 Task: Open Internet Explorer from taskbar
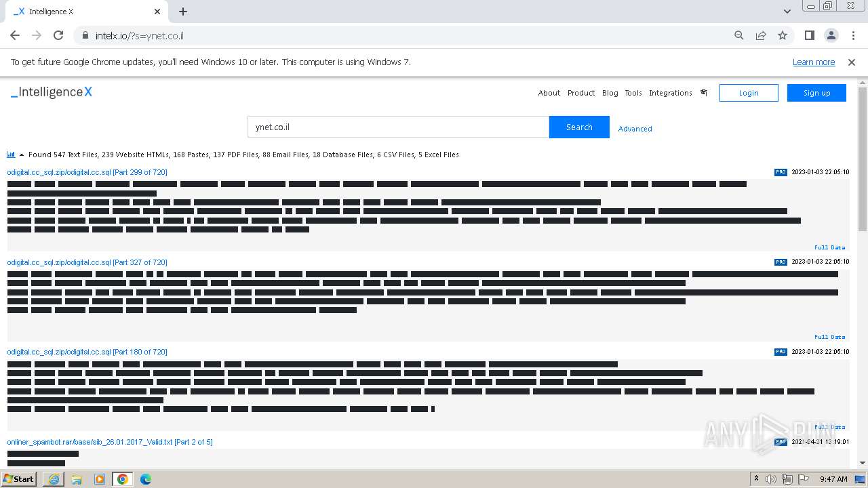coord(54,479)
